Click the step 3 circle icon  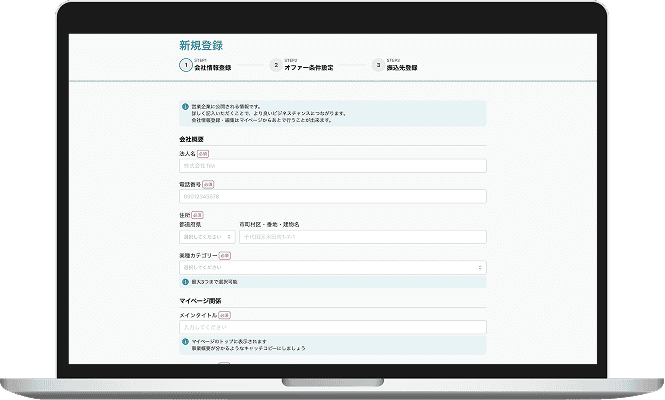(x=378, y=65)
